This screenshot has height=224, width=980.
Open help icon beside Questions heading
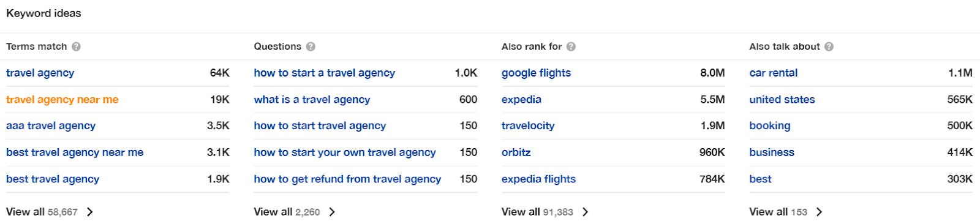311,47
